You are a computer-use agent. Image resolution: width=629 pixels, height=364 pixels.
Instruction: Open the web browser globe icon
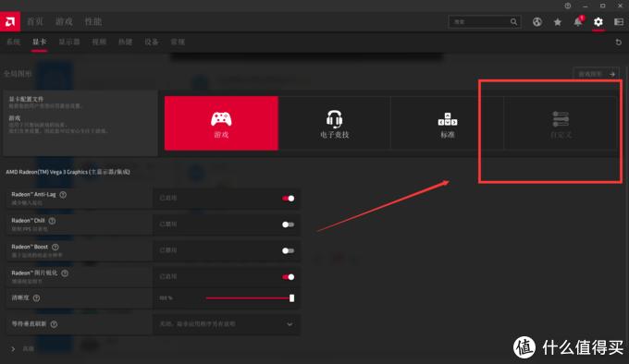(x=537, y=22)
